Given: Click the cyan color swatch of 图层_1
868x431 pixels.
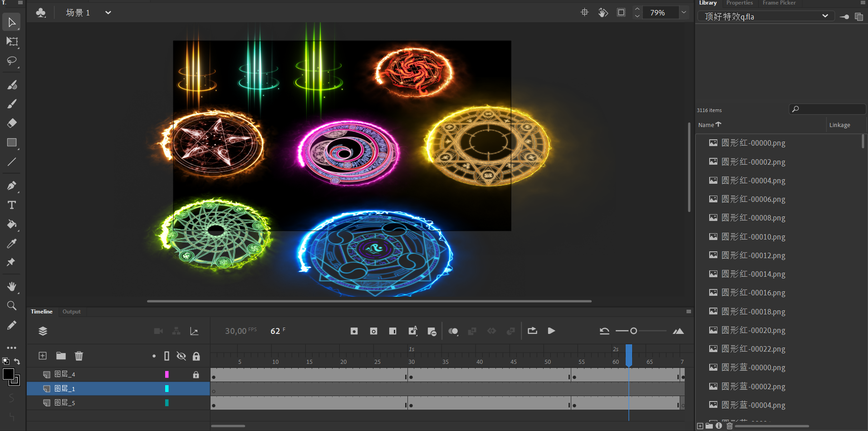Looking at the screenshot, I should [x=167, y=389].
